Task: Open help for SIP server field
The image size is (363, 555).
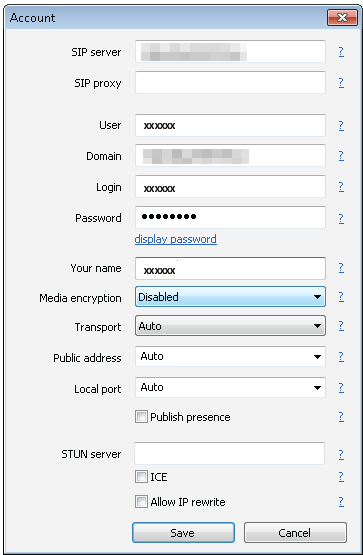Action: (x=341, y=52)
